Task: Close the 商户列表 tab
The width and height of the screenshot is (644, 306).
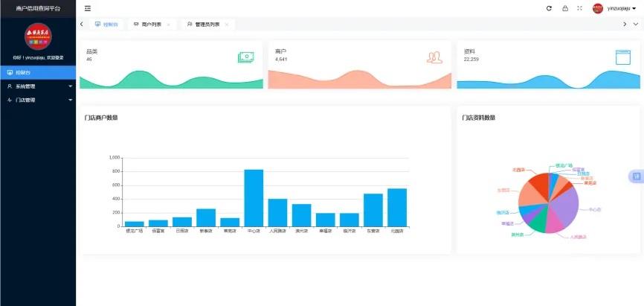Action: 168,25
